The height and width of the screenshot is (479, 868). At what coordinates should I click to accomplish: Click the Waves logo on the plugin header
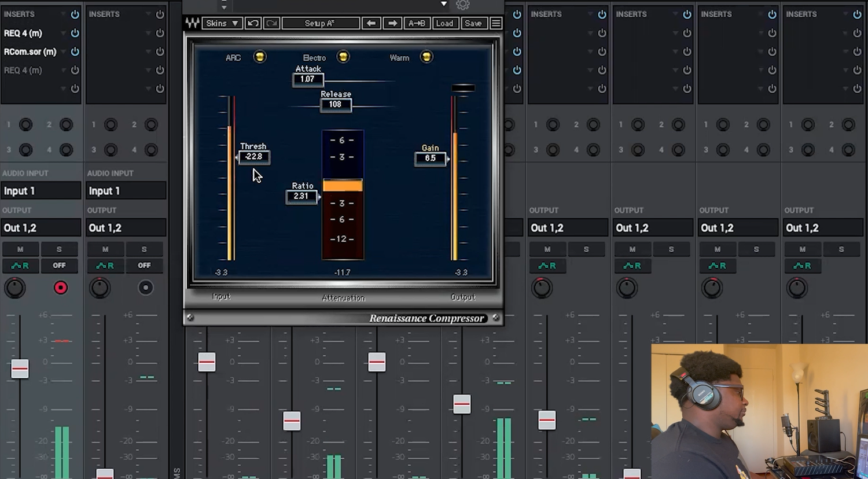[x=193, y=23]
